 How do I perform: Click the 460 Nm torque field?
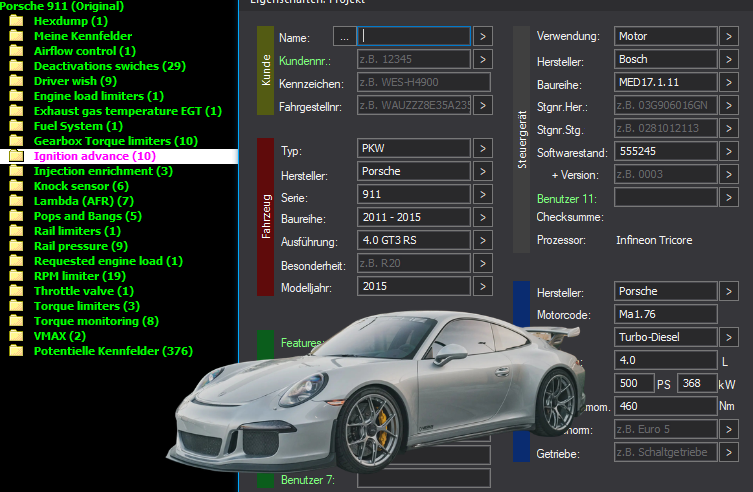point(666,406)
